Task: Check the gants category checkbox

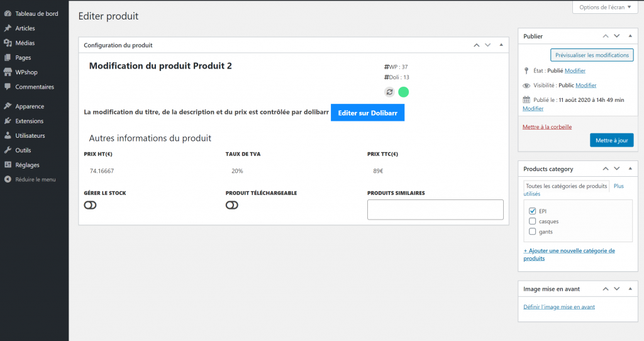Action: (532, 232)
